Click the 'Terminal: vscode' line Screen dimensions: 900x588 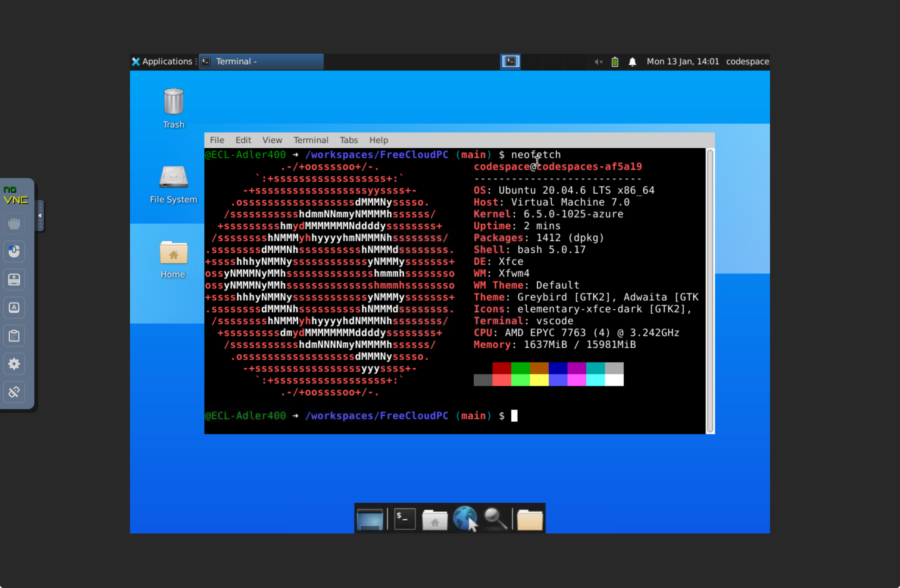point(523,321)
